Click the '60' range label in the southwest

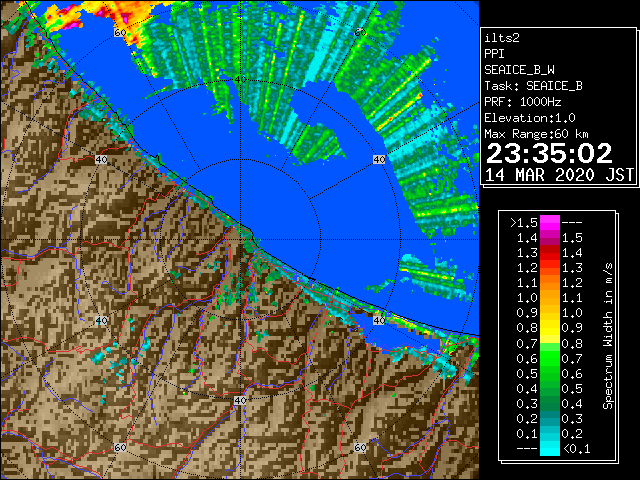[x=120, y=447]
